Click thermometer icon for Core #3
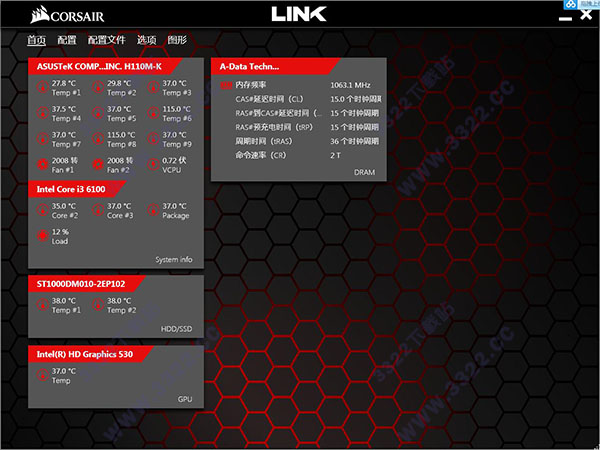Screen dimensions: 600x450 (x=98, y=210)
